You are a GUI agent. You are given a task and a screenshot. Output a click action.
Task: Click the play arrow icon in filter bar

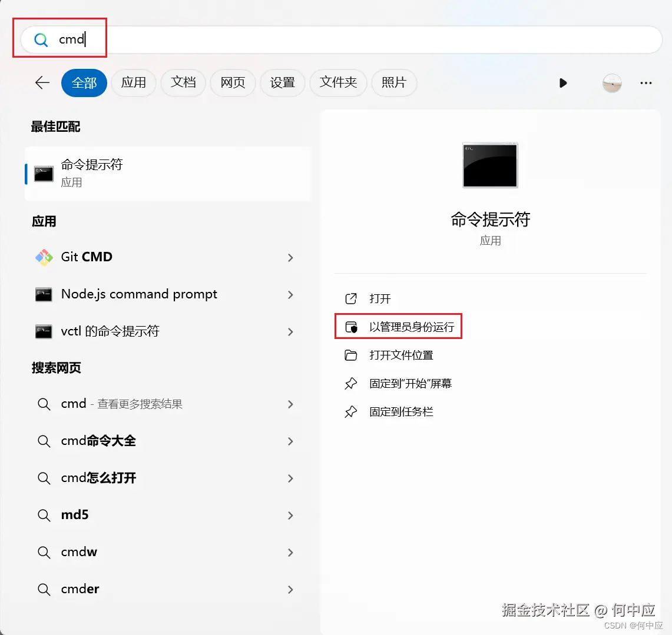click(x=563, y=83)
